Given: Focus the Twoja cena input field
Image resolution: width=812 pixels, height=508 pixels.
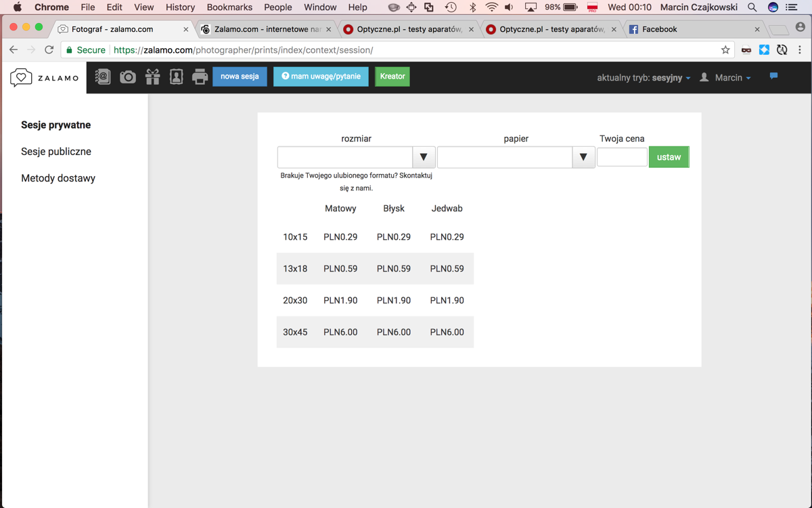Looking at the screenshot, I should [622, 156].
